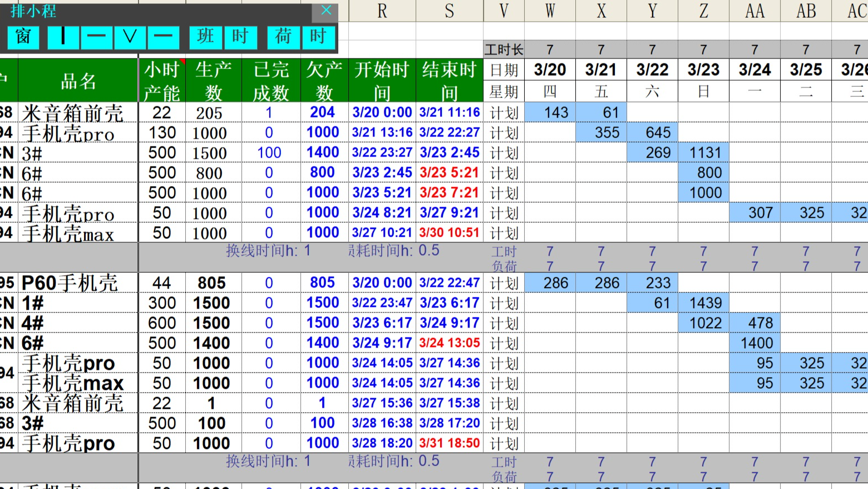Click the 生产数 cell showing 205
Screen dimensions: 868x489
[214, 113]
